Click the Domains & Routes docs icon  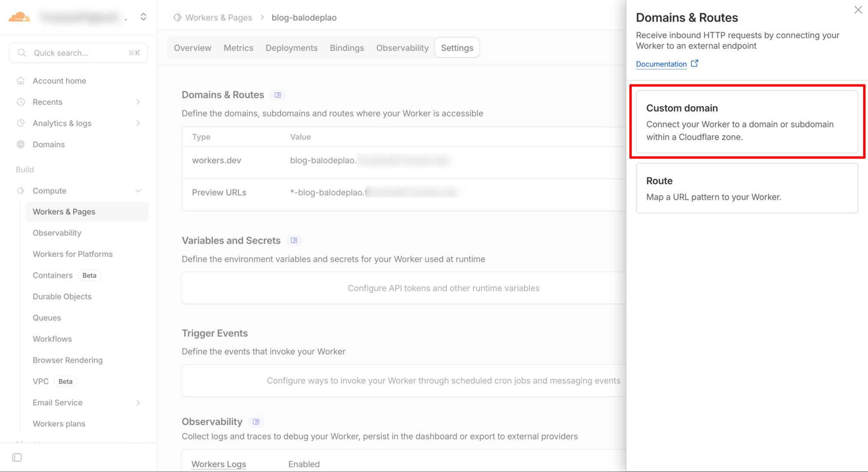(x=278, y=95)
